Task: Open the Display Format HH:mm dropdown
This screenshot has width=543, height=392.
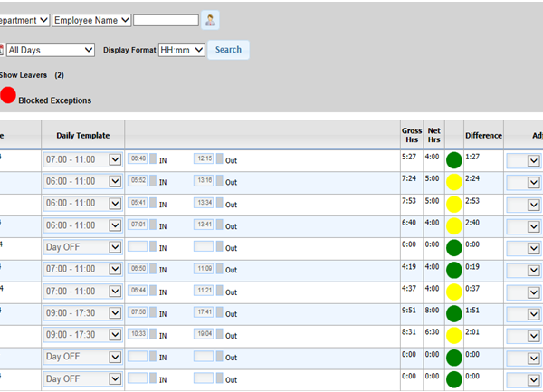Action: 182,50
